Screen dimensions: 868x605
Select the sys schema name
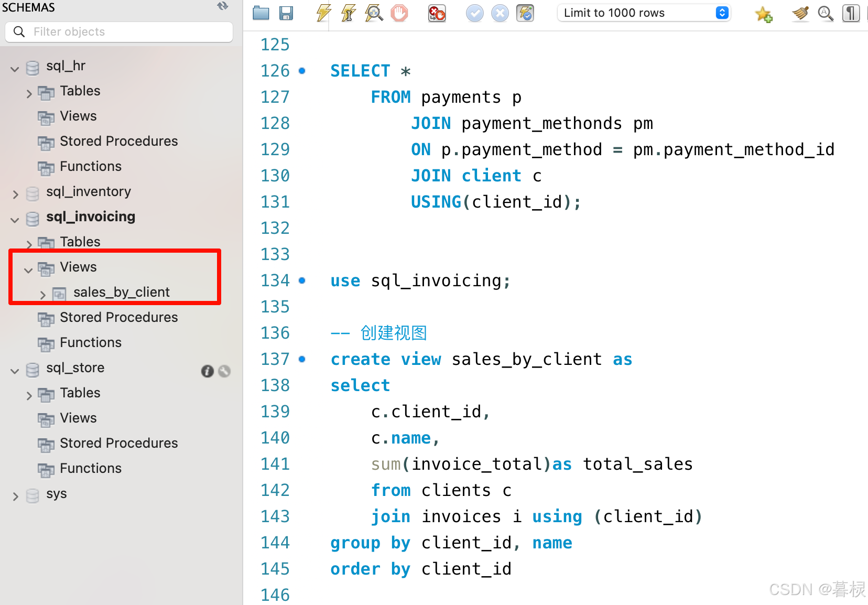click(x=57, y=494)
